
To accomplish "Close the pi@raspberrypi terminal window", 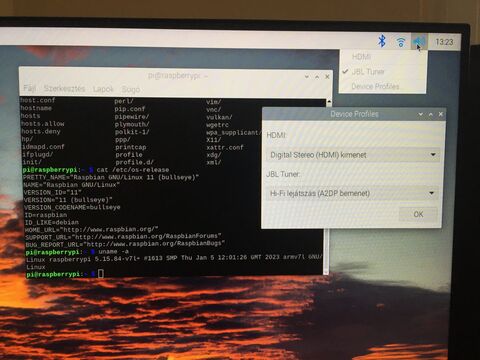I will [327, 77].
